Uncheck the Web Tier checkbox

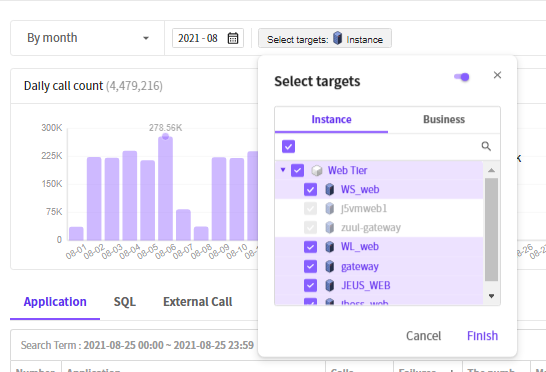tap(297, 171)
